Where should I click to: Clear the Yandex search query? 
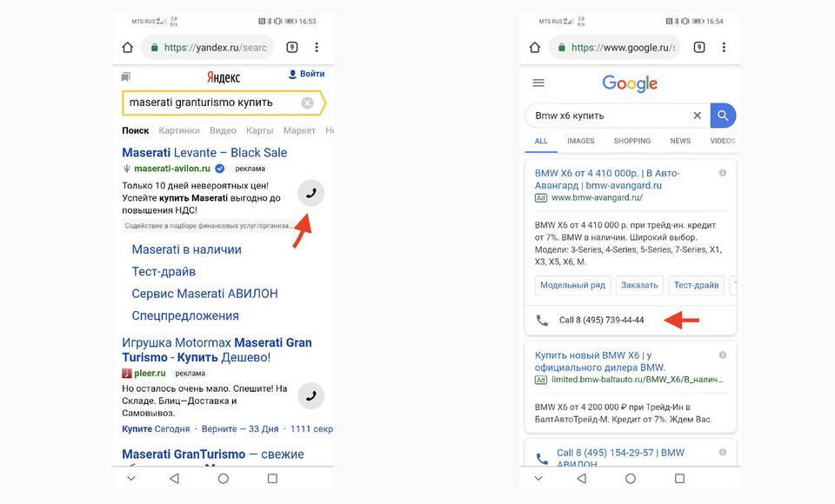307,103
